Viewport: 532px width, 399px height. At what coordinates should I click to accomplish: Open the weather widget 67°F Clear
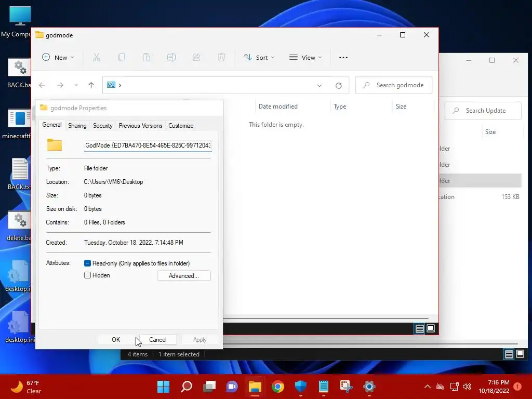point(25,387)
